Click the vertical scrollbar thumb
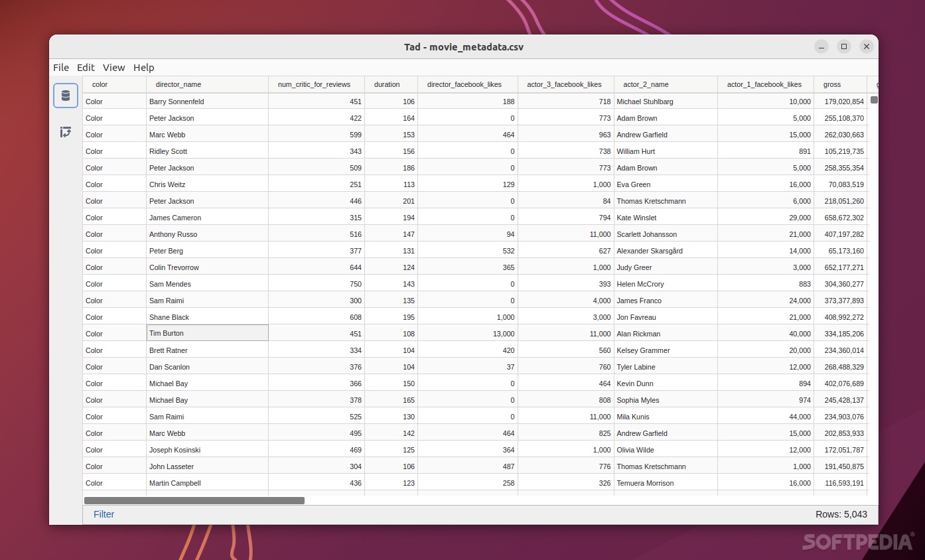This screenshot has height=560, width=925. (x=874, y=100)
